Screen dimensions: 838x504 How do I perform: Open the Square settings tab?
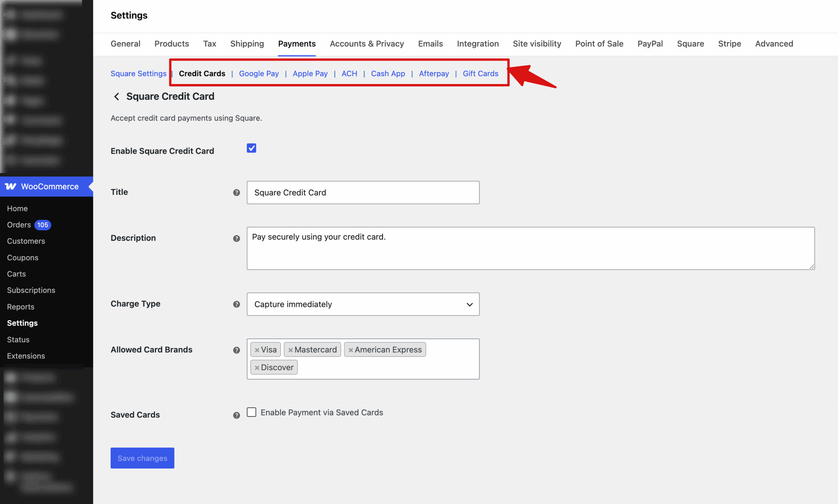coord(690,44)
